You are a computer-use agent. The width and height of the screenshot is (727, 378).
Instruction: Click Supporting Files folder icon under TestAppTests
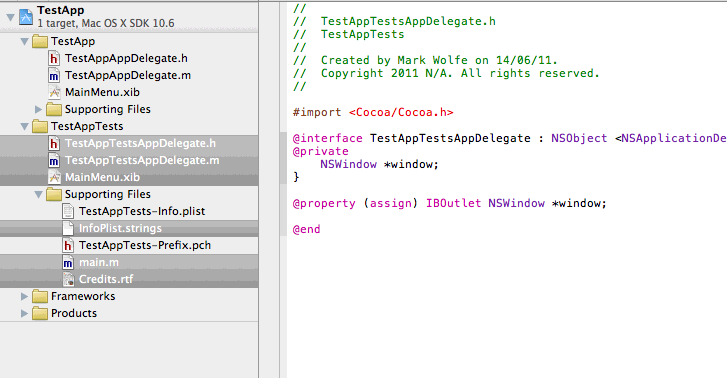pyautogui.click(x=54, y=194)
